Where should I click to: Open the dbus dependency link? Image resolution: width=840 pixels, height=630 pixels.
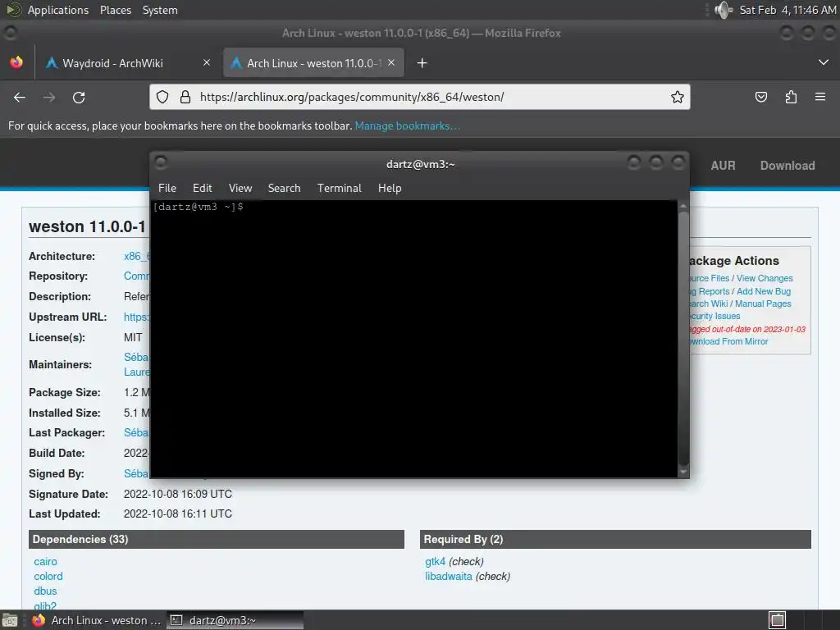(x=45, y=591)
